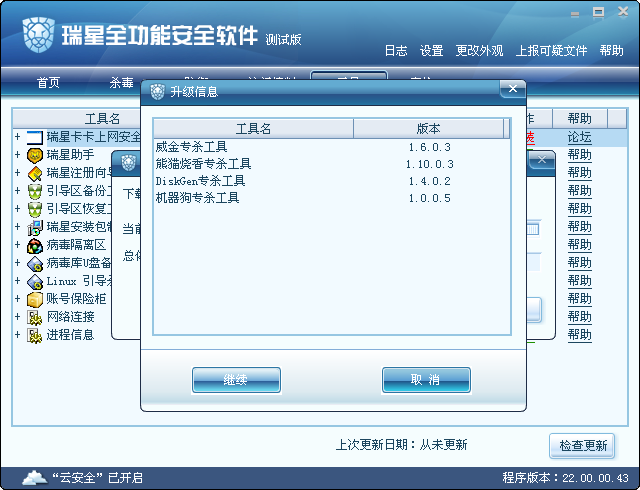Open 帮助 link for 进程信息 row
The height and width of the screenshot is (490, 640).
point(580,335)
